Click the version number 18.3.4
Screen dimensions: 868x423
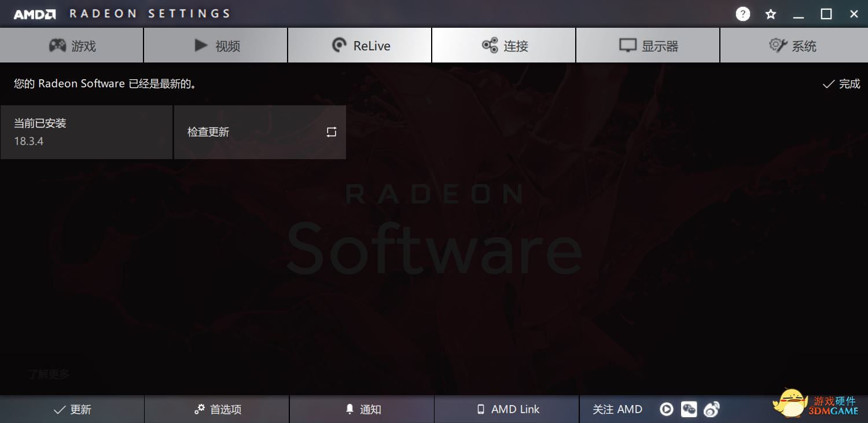pyautogui.click(x=29, y=141)
